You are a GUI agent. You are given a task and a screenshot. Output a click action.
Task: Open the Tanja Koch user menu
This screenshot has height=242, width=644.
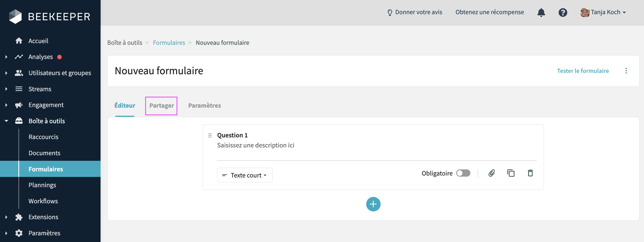(x=603, y=13)
